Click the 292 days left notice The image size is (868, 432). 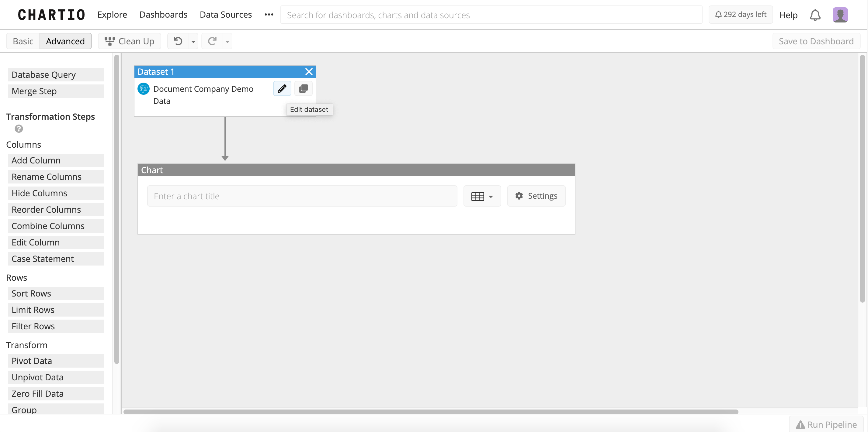[741, 15]
